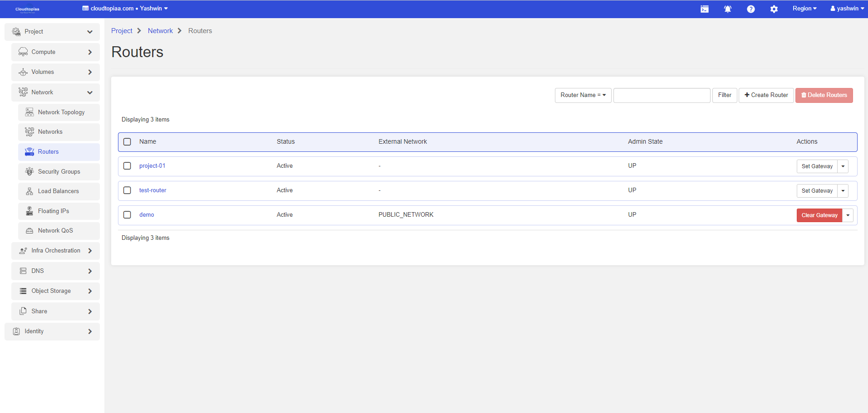Click the router filter text field
This screenshot has height=413, width=868.
point(662,95)
